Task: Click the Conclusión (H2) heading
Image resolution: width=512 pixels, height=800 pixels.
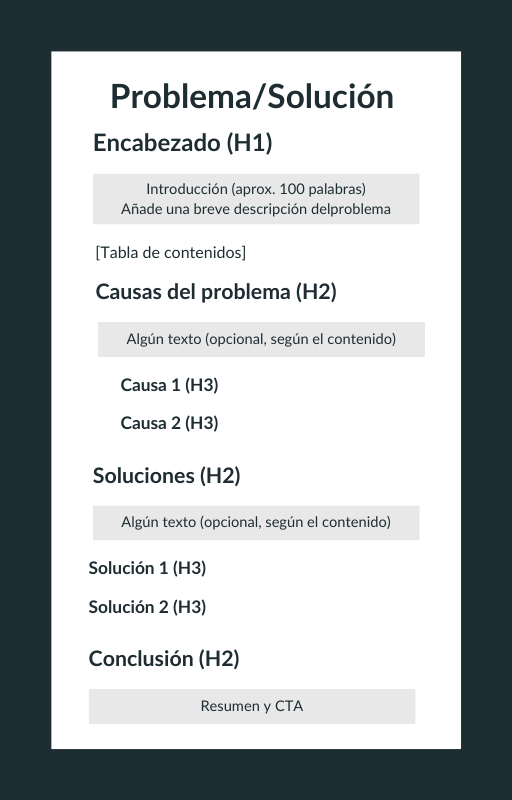Action: pyautogui.click(x=164, y=659)
